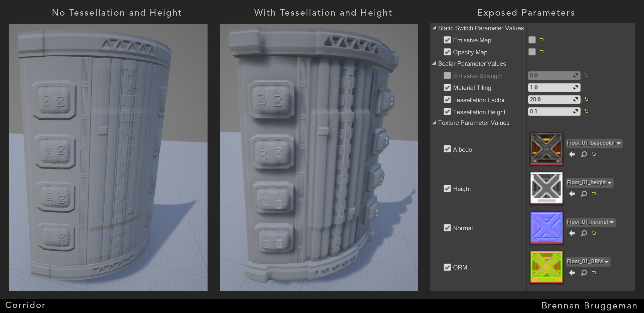Image resolution: width=644 pixels, height=313 pixels.
Task: Click Emissive Strength value field 0.0
Action: (x=554, y=75)
